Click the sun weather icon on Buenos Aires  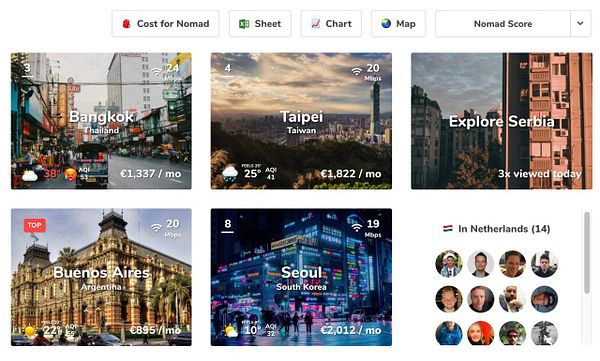(x=29, y=331)
